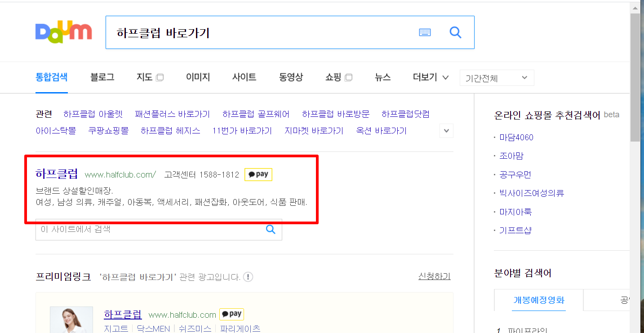Click the Daum logo
644x333 pixels.
(64, 32)
